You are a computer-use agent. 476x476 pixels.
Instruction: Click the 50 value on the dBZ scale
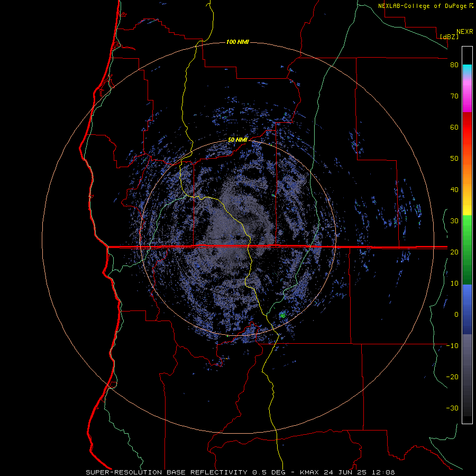click(454, 159)
